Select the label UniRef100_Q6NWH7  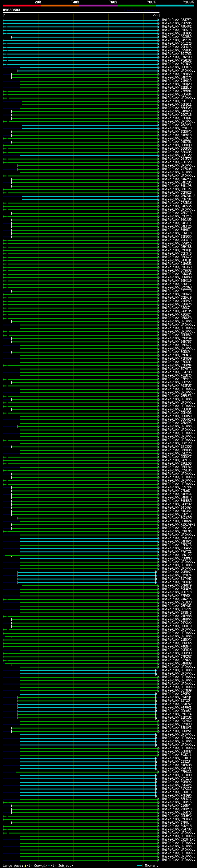pyautogui.click(x=177, y=751)
